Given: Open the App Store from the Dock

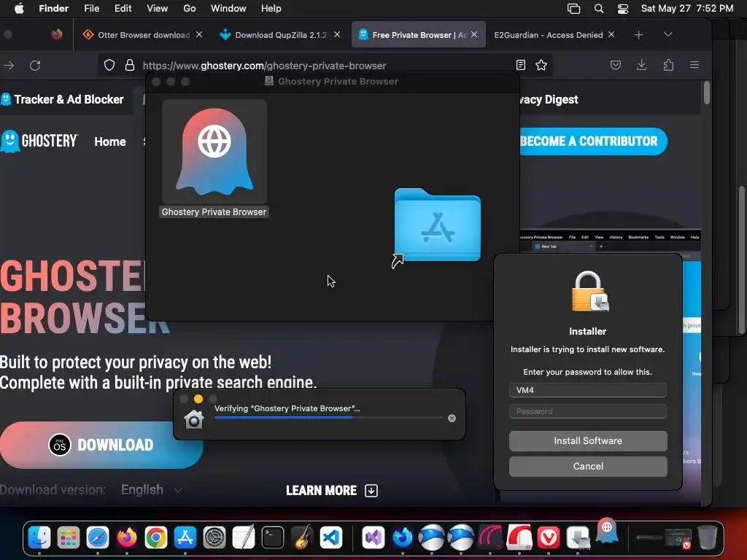Looking at the screenshot, I should (185, 538).
